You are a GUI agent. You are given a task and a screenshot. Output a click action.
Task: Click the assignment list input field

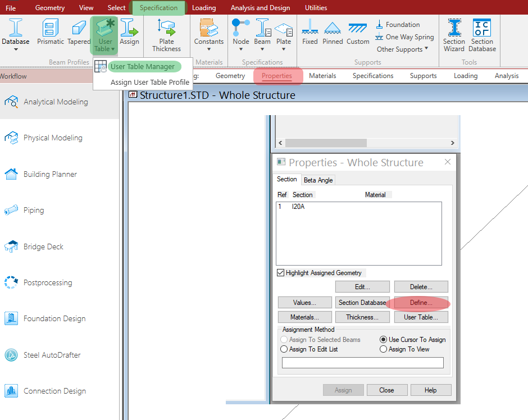click(x=362, y=363)
